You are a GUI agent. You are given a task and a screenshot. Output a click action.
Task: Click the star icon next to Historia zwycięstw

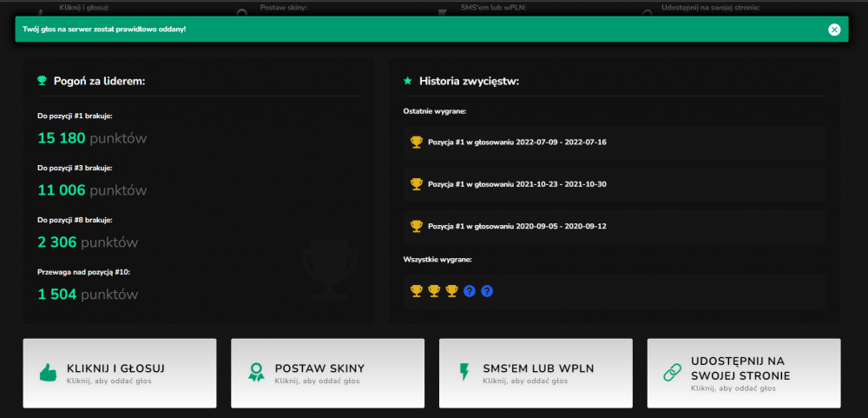(x=407, y=81)
